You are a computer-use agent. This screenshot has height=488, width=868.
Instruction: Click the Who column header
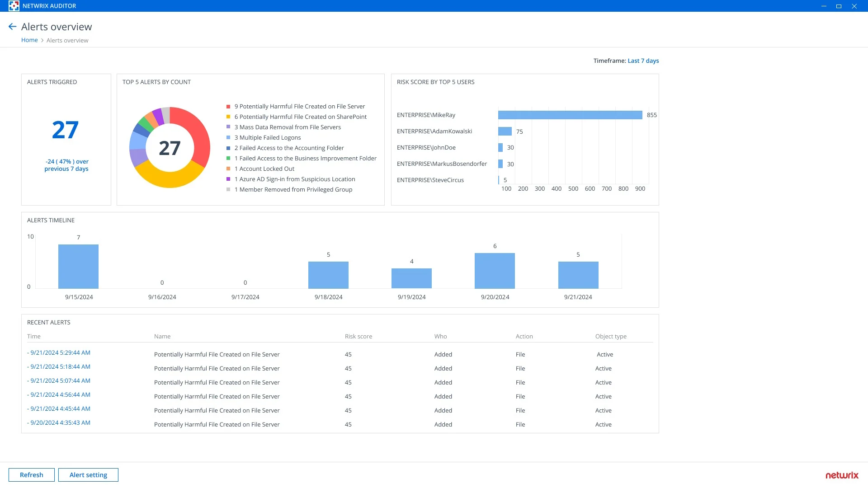tap(441, 336)
